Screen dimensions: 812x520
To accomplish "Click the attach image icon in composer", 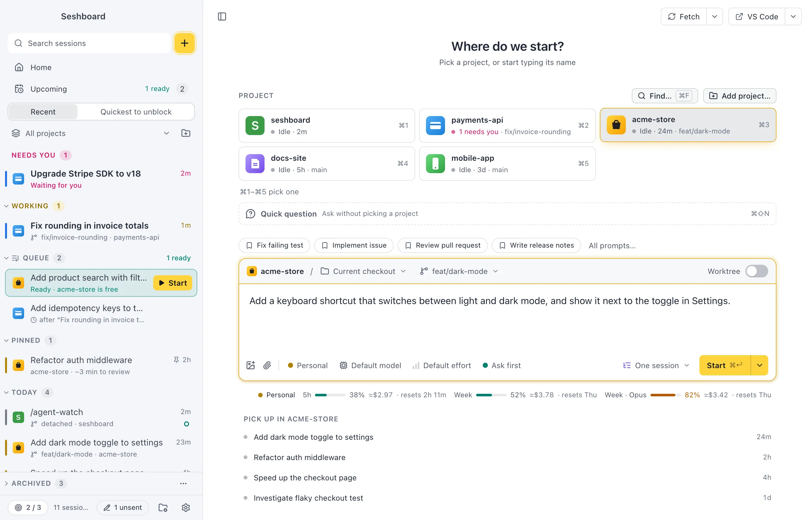I will [x=251, y=365].
